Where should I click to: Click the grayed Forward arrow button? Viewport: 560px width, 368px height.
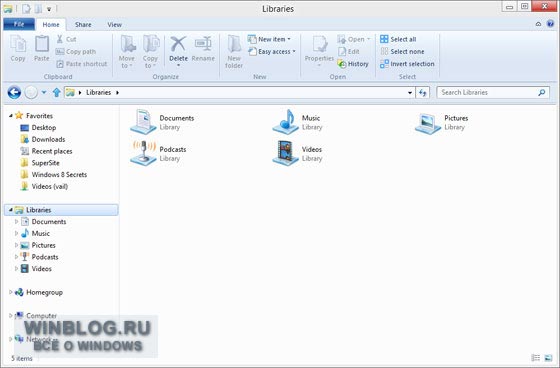[31, 93]
